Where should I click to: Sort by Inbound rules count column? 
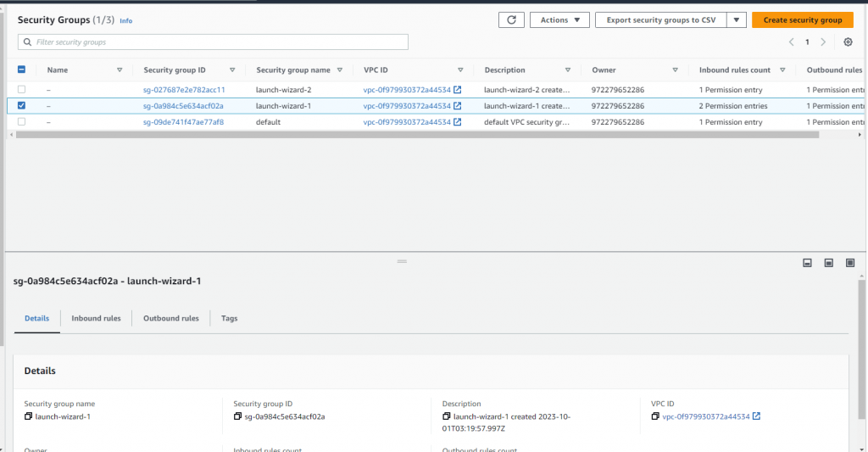point(782,70)
